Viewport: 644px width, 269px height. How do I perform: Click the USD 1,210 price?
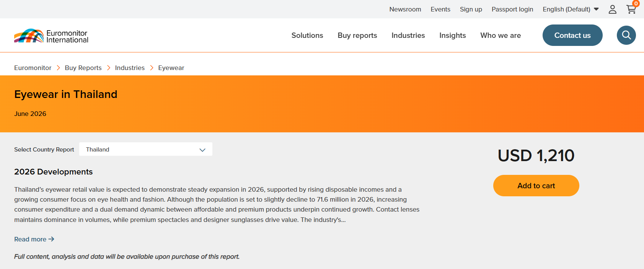536,155
